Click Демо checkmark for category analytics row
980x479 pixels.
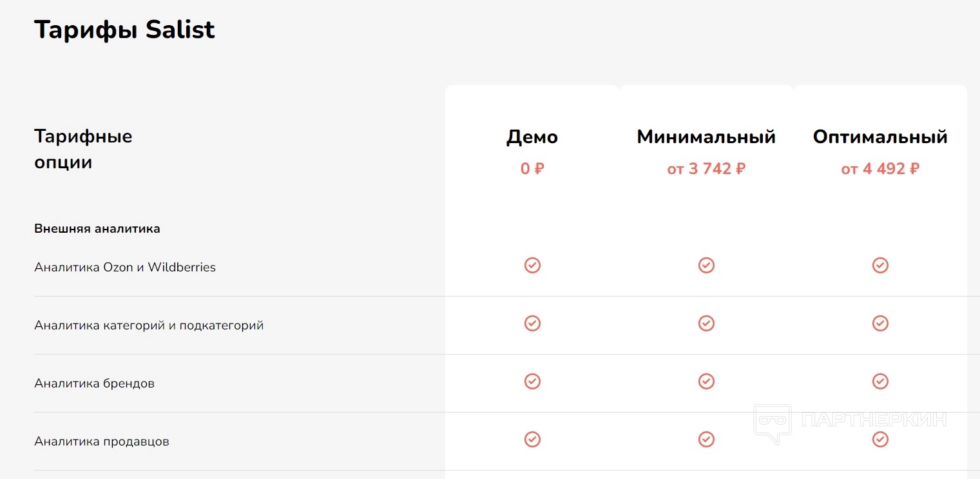click(x=532, y=323)
